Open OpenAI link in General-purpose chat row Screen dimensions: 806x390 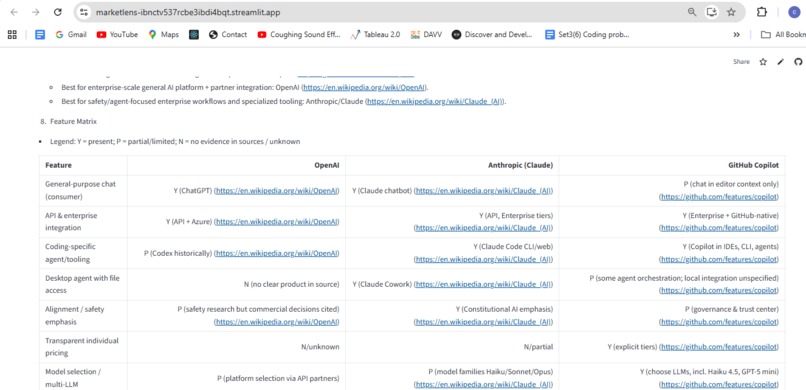point(277,191)
